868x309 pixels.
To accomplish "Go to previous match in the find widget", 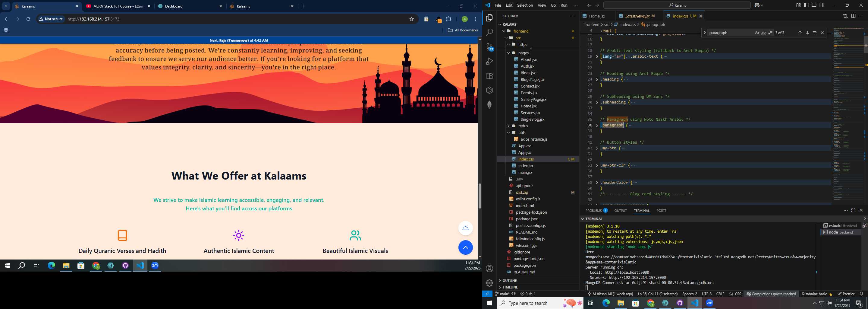I will click(x=800, y=33).
